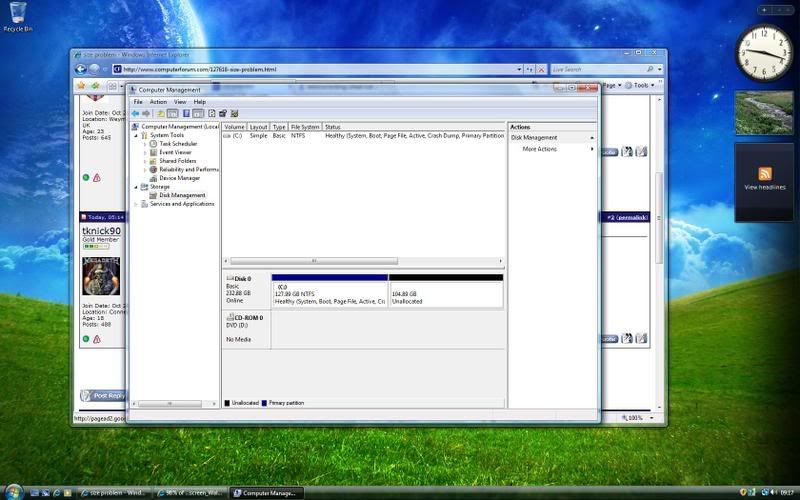
Task: Click the Disk 0 icon in the disk list
Action: [231, 277]
